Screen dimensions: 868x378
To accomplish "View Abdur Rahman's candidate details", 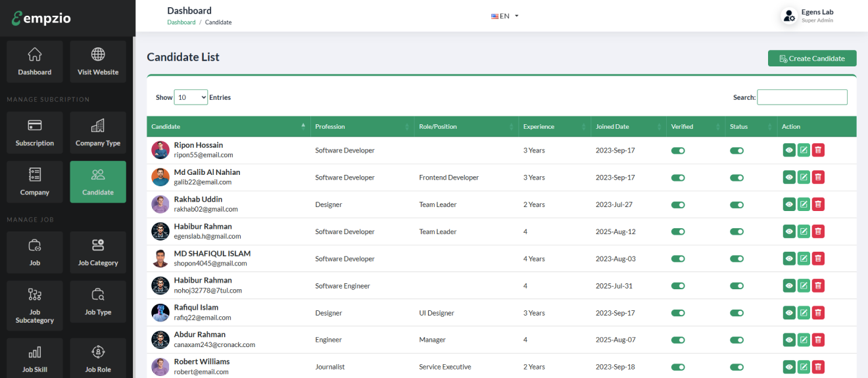I will (x=789, y=340).
